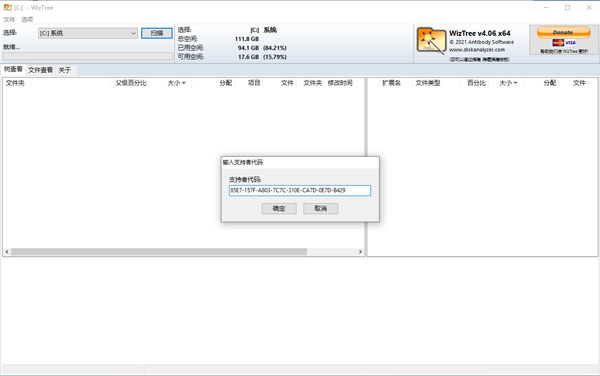
Task: Click the WizTree v4.06 x64 title text
Action: click(479, 33)
